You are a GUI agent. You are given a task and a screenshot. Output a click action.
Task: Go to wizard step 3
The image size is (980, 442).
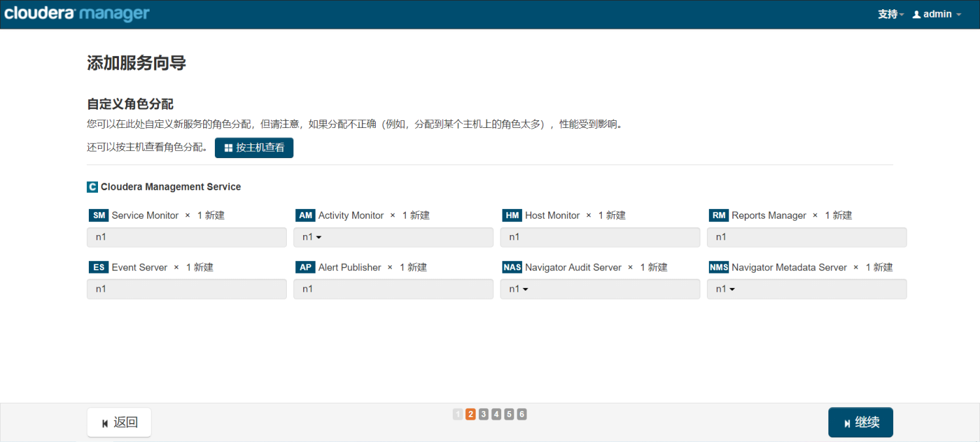pos(483,414)
